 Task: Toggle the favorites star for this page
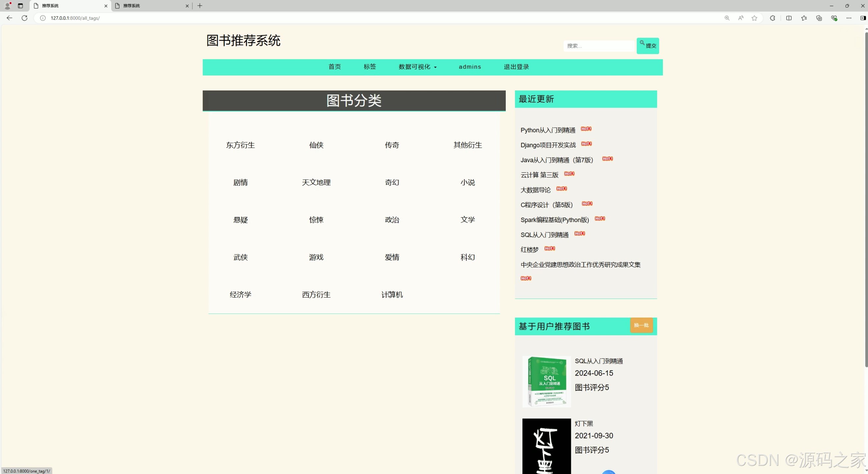point(754,18)
